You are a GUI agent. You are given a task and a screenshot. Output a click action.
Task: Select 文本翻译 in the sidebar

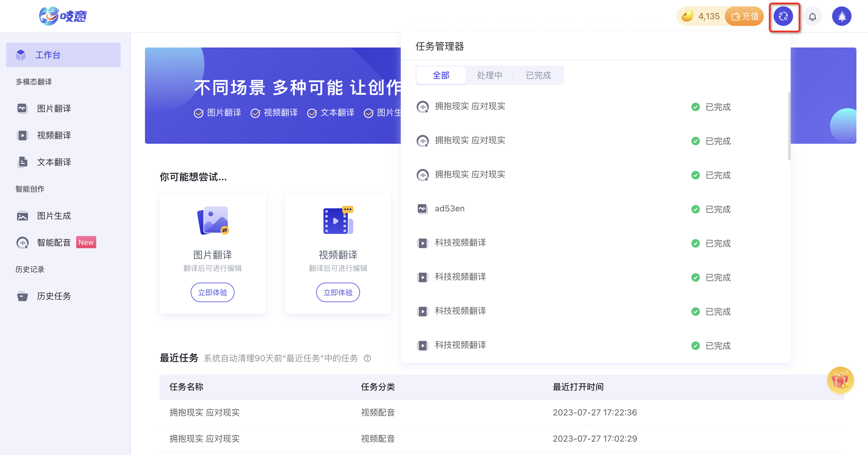(x=54, y=162)
